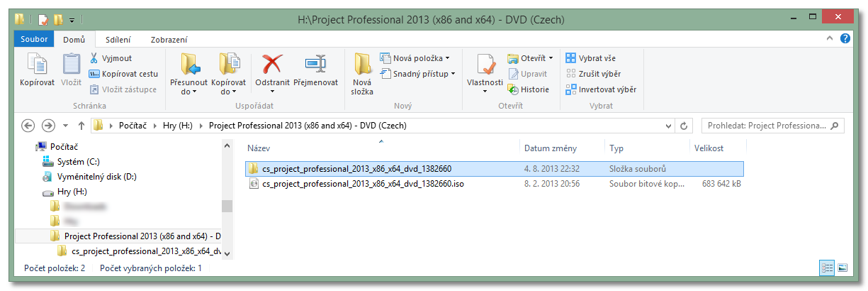Click the Přejmenovat rename icon

(x=315, y=64)
